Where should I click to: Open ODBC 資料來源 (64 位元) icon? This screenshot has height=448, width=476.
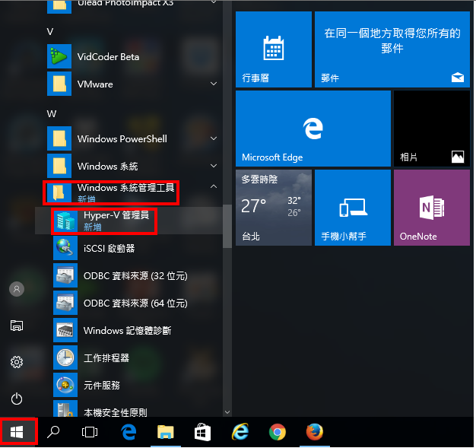pos(65,303)
